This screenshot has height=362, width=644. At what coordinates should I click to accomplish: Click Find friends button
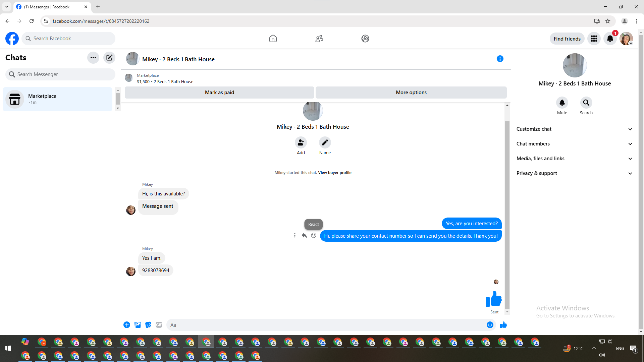pos(567,39)
